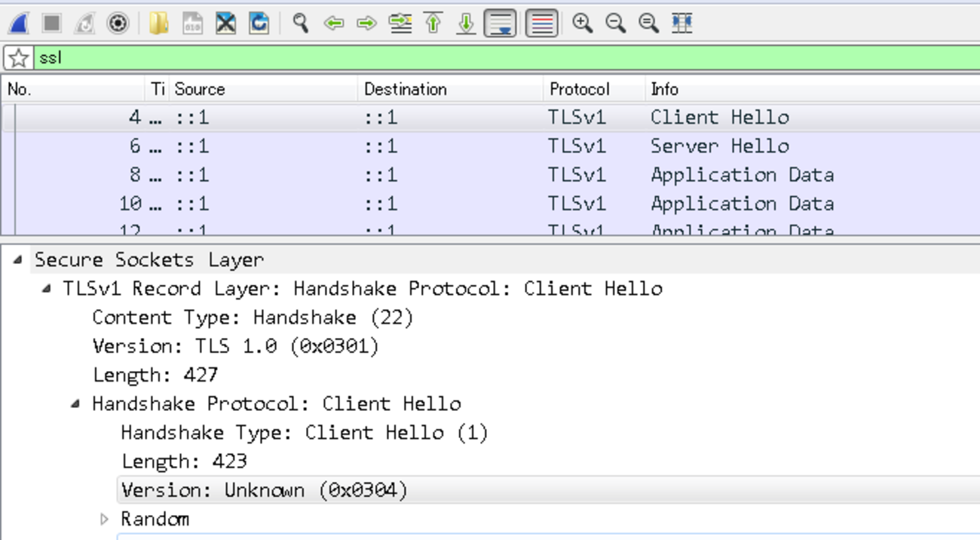Open Find Packet magnifier tool
Viewport: 980px width, 540px height.
[301, 23]
